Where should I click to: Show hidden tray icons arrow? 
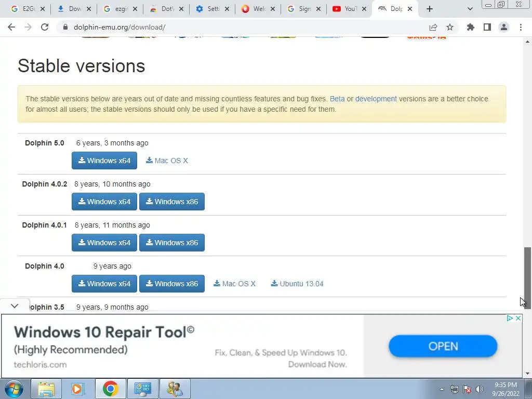(x=442, y=389)
